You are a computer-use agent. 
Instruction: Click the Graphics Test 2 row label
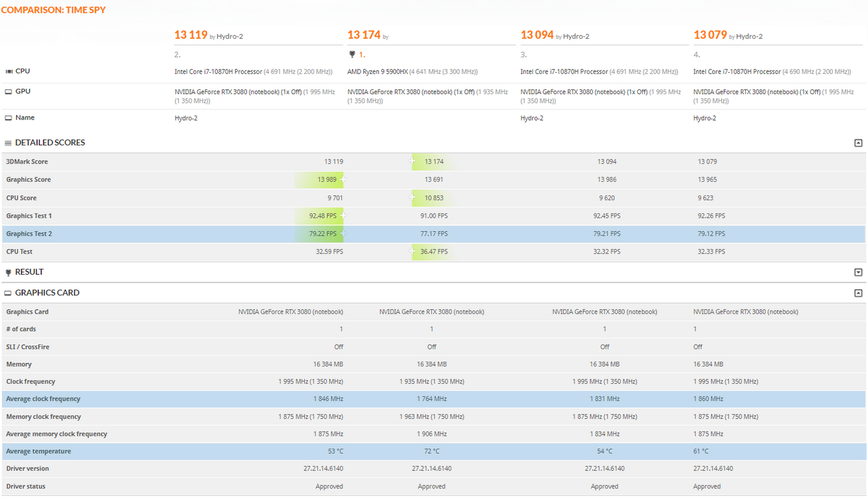tap(29, 233)
